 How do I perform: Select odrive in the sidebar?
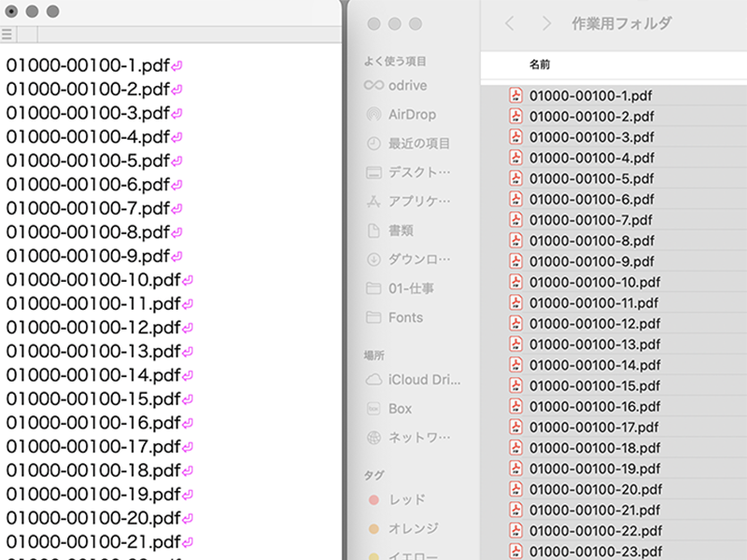pos(407,85)
